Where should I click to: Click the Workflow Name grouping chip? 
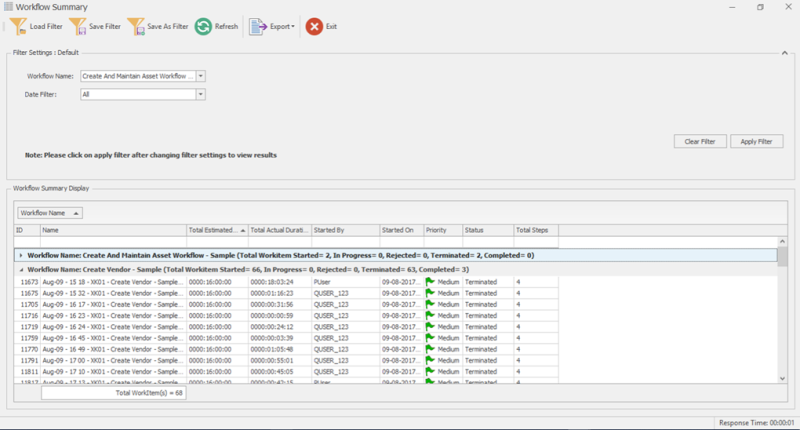[50, 213]
